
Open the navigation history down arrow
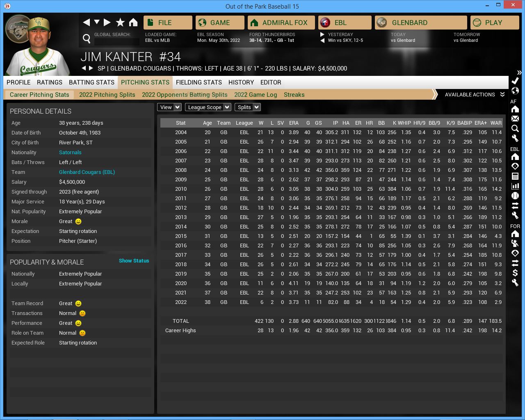(x=97, y=22)
